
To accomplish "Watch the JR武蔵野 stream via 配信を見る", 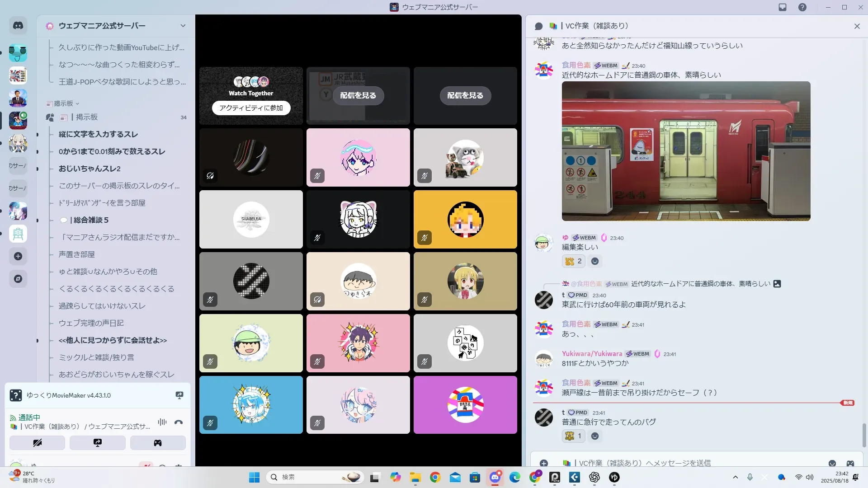I will (x=358, y=95).
